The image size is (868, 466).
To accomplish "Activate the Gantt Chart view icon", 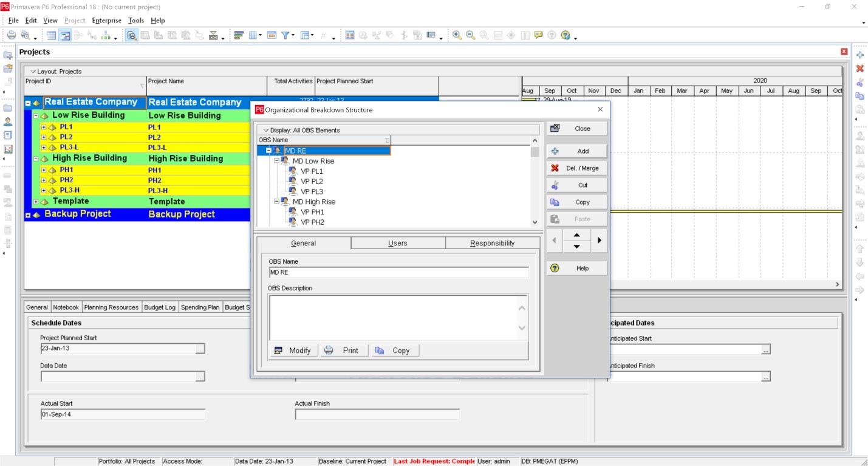I will tap(66, 35).
